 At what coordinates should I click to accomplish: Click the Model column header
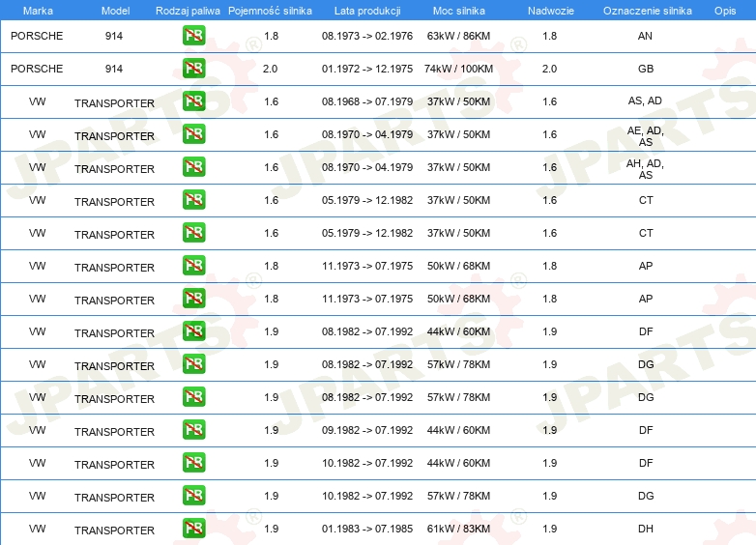click(115, 11)
